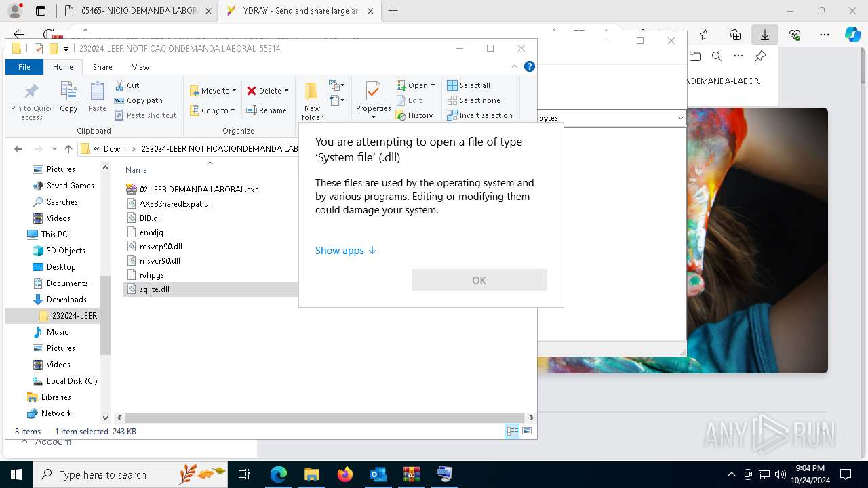Open Properties ribbon button

tap(373, 100)
